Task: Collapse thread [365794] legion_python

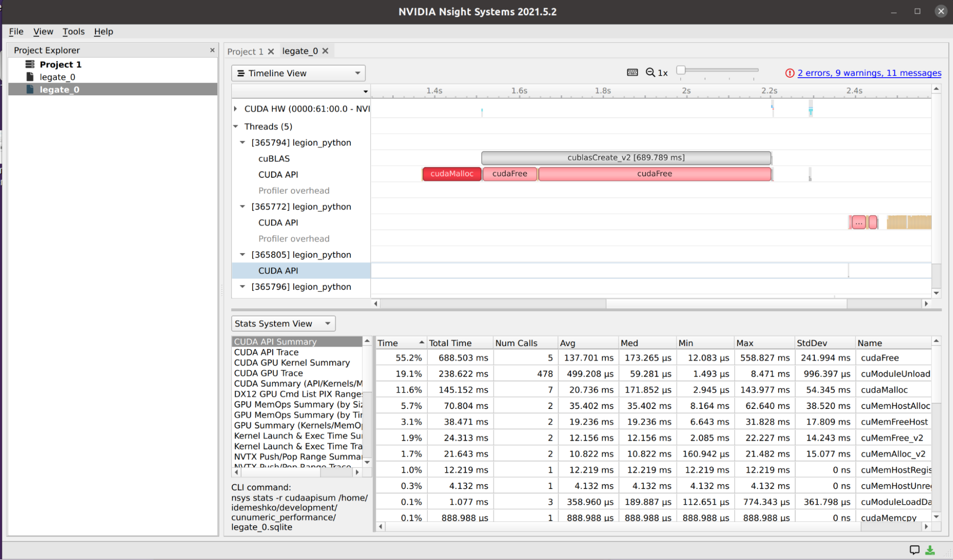Action: (x=242, y=143)
